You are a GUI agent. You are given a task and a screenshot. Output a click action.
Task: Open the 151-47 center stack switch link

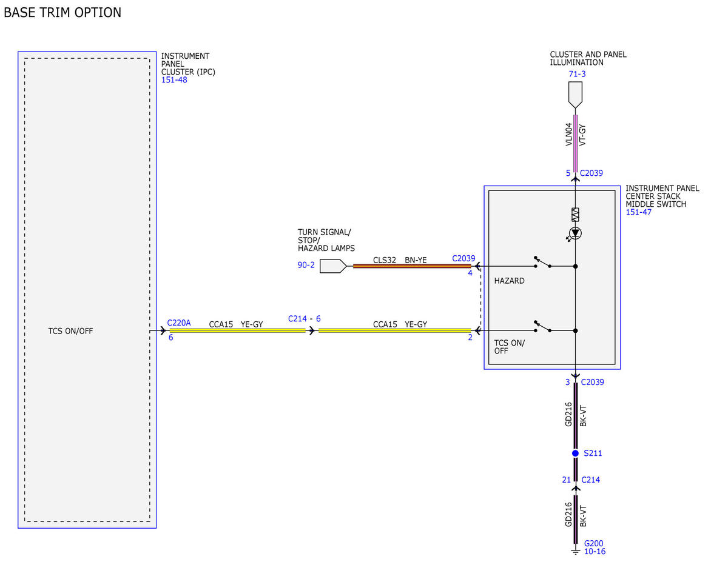(639, 212)
